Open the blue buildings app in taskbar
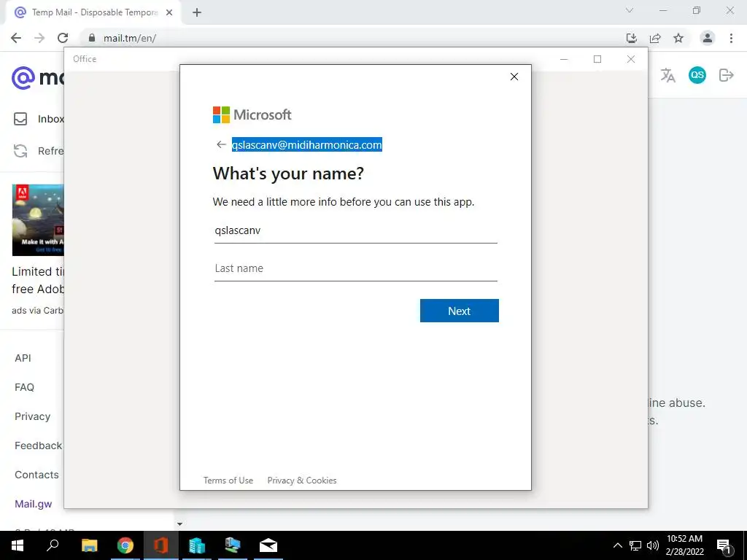 click(197, 545)
